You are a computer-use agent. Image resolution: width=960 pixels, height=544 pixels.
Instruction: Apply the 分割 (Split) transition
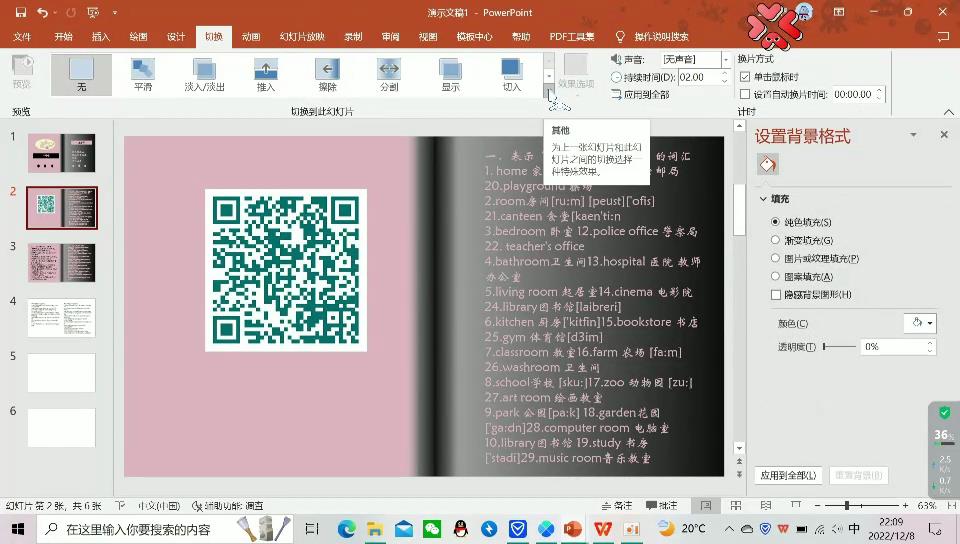click(389, 75)
